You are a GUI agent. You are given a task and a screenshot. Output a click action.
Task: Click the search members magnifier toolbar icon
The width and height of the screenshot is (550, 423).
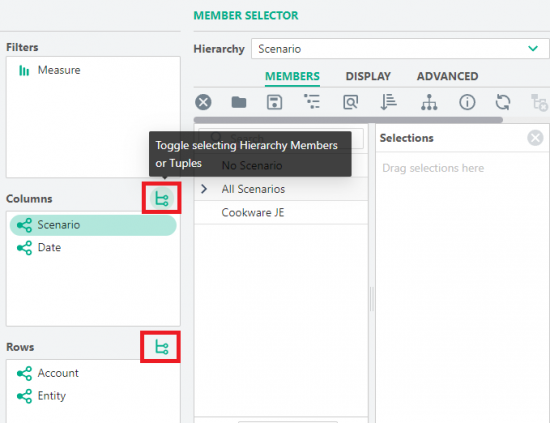(x=350, y=102)
